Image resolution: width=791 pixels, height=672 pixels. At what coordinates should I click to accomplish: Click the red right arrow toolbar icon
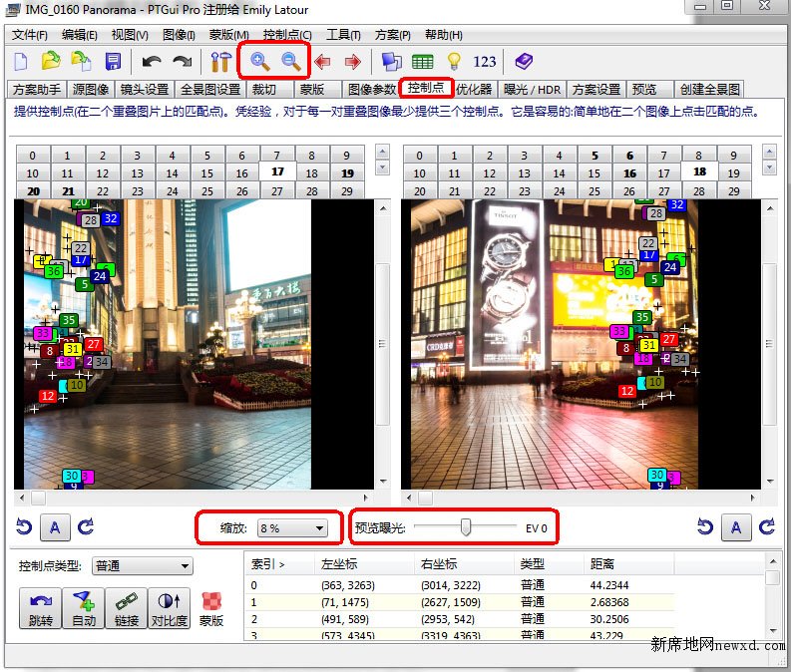coord(353,61)
